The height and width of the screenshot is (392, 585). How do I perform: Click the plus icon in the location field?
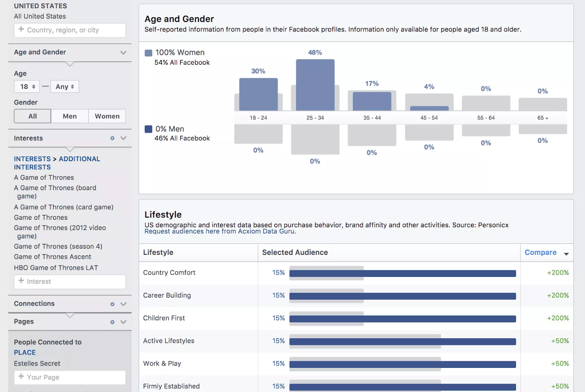pyautogui.click(x=21, y=29)
